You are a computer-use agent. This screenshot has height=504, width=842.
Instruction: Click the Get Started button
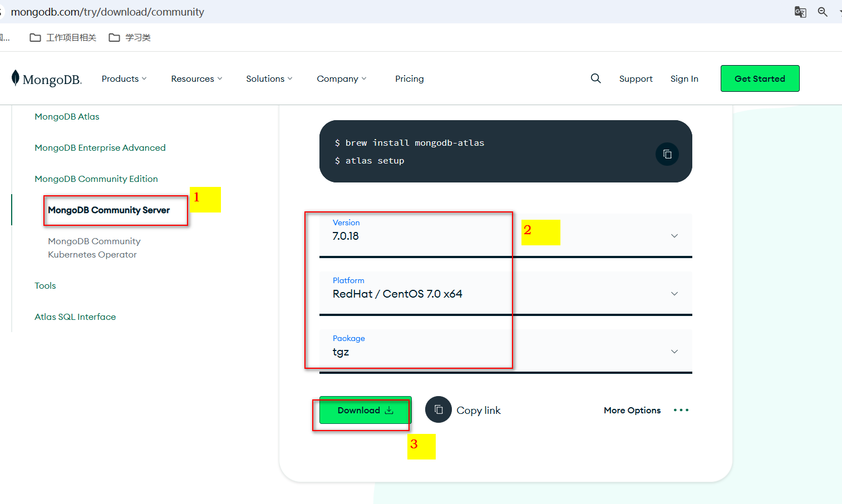point(760,78)
